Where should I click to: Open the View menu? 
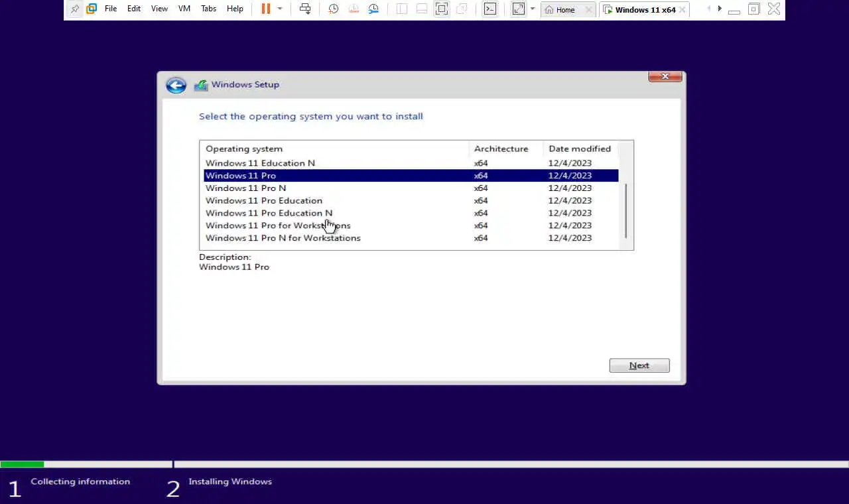[159, 9]
